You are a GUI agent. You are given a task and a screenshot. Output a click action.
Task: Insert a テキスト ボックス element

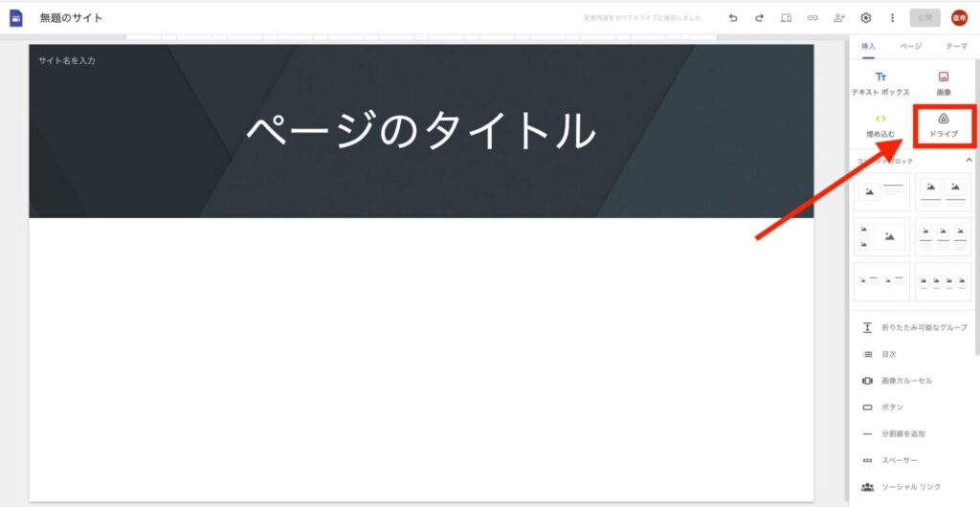880,84
